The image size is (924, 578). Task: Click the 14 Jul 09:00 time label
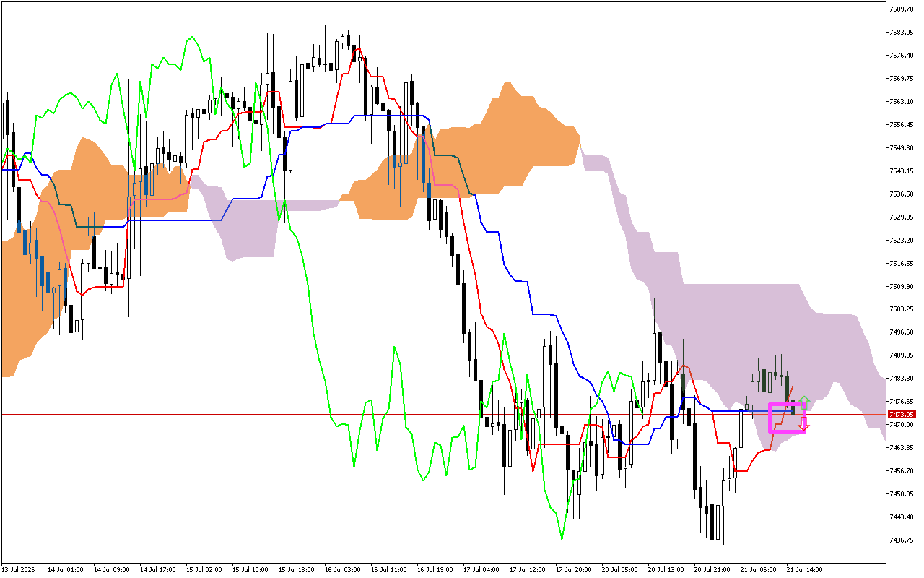pos(112,570)
